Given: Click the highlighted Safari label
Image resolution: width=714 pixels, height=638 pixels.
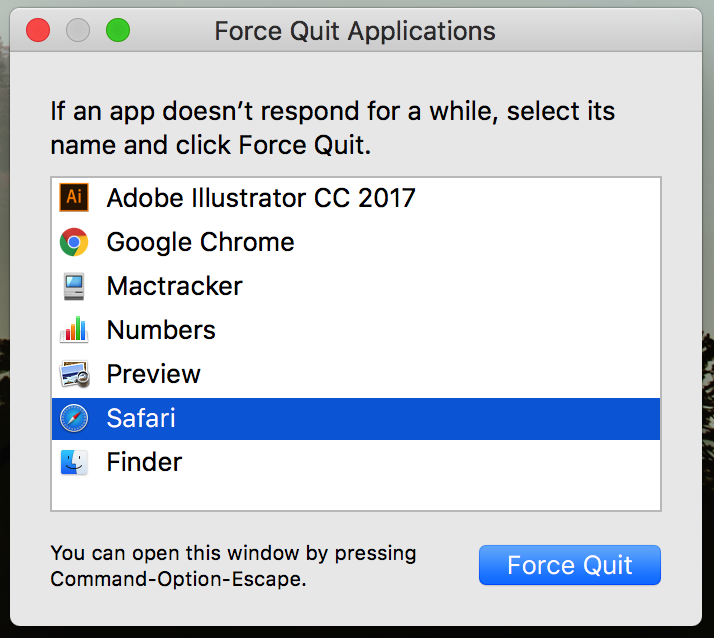Looking at the screenshot, I should pyautogui.click(x=141, y=418).
